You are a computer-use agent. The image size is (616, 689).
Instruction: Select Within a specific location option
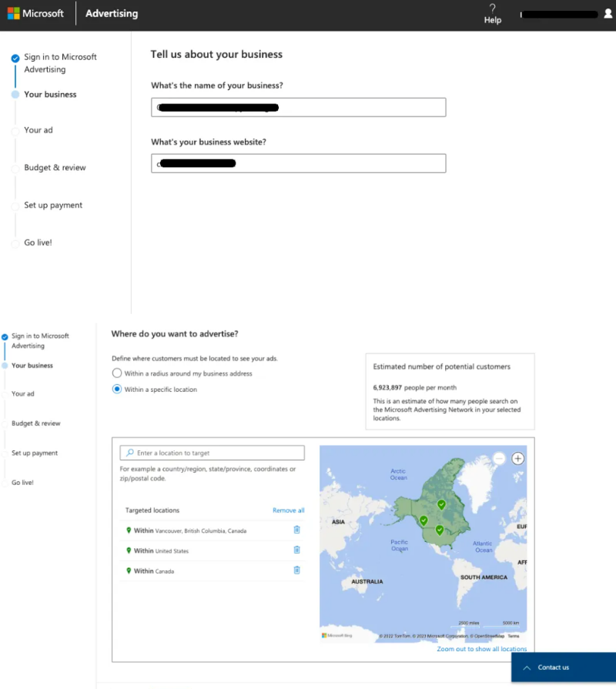[117, 390]
